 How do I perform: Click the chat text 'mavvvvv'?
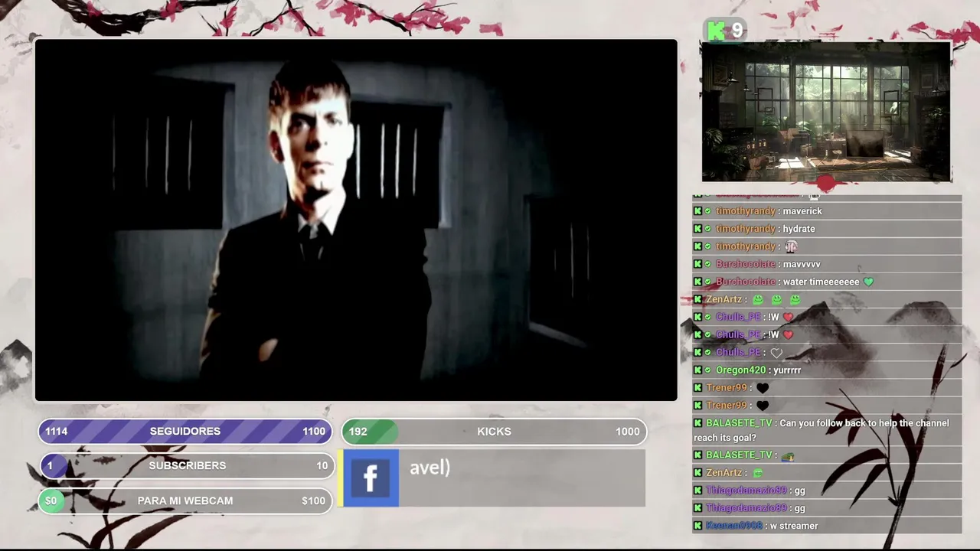(x=802, y=264)
